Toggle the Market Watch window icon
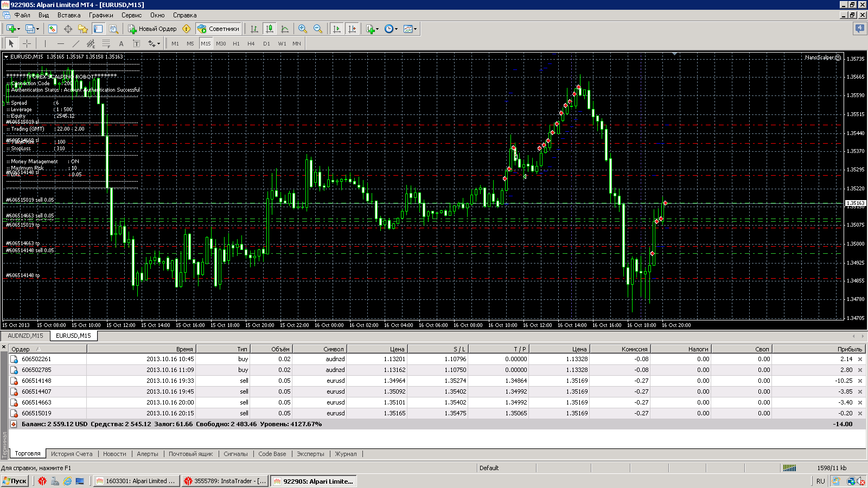The width and height of the screenshot is (868, 488). [52, 29]
